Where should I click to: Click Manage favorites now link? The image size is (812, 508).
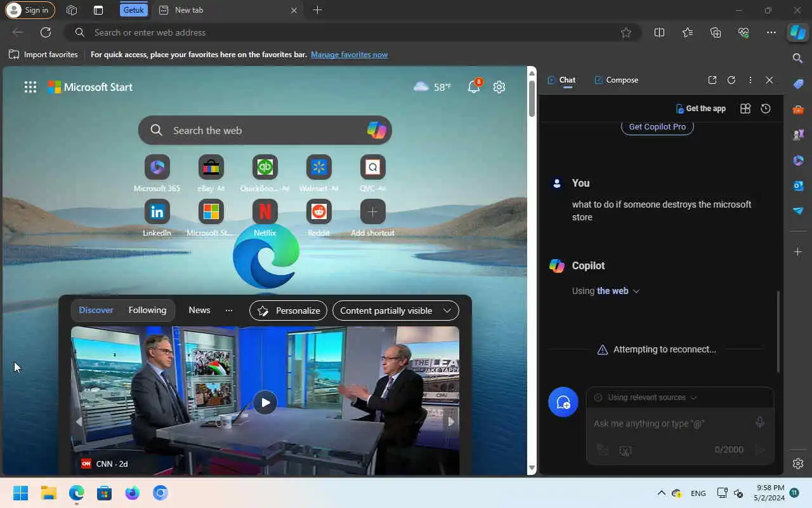349,55
